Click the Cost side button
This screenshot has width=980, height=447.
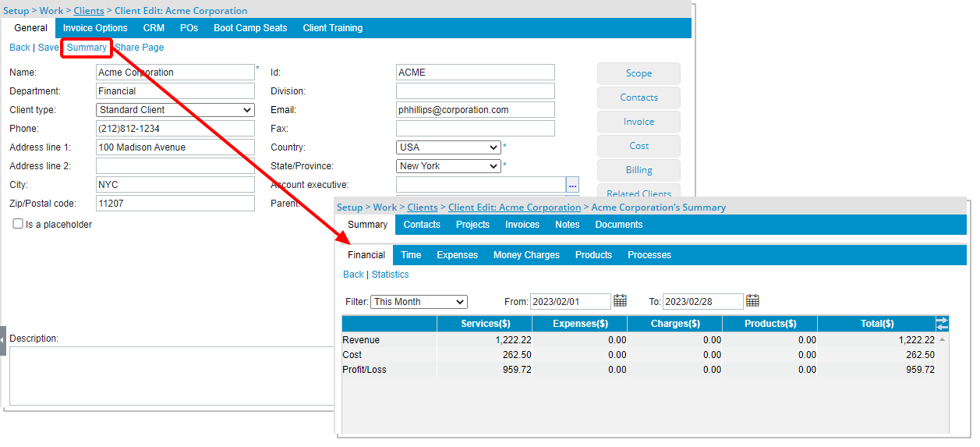pyautogui.click(x=639, y=146)
